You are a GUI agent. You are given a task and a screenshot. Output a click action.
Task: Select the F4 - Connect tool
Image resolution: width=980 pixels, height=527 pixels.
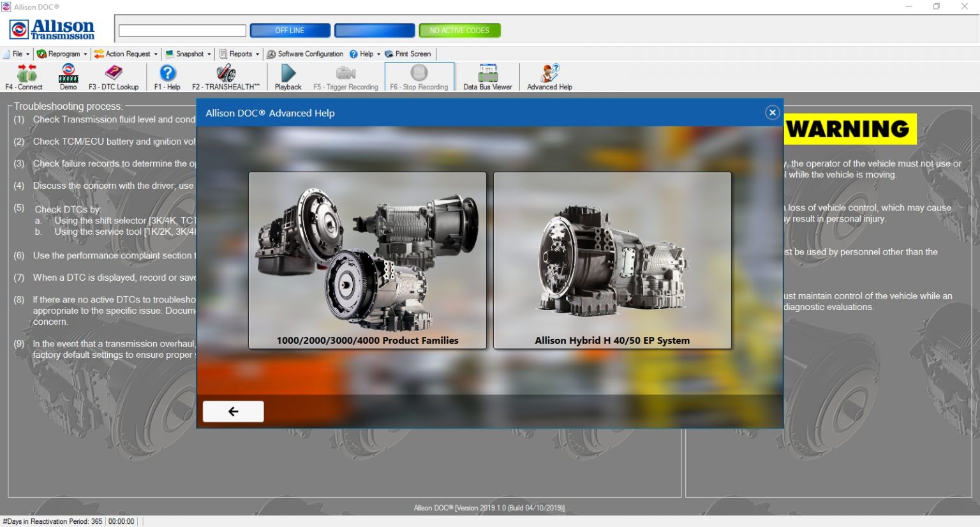[x=26, y=77]
